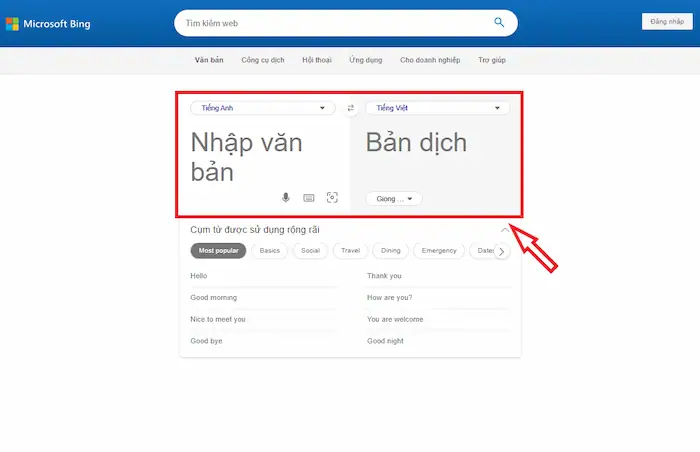Viewport: 700px width, 452px height.
Task: Open the Công cụ dịch tab
Action: click(x=264, y=60)
